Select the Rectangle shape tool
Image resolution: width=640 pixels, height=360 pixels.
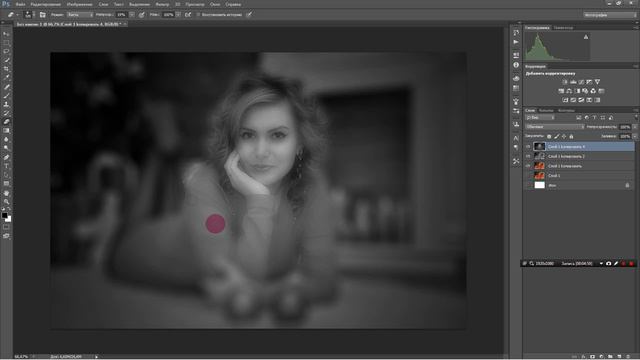pyautogui.click(x=6, y=184)
